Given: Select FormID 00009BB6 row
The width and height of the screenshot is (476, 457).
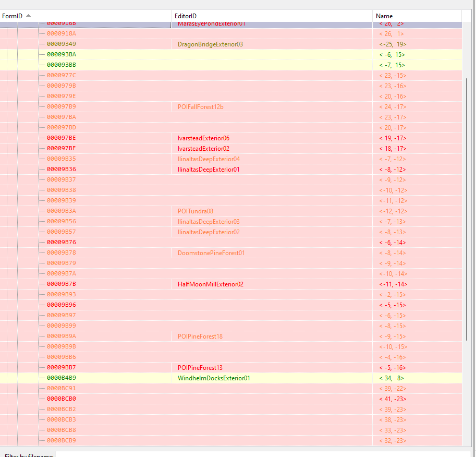Looking at the screenshot, I should (231, 357).
